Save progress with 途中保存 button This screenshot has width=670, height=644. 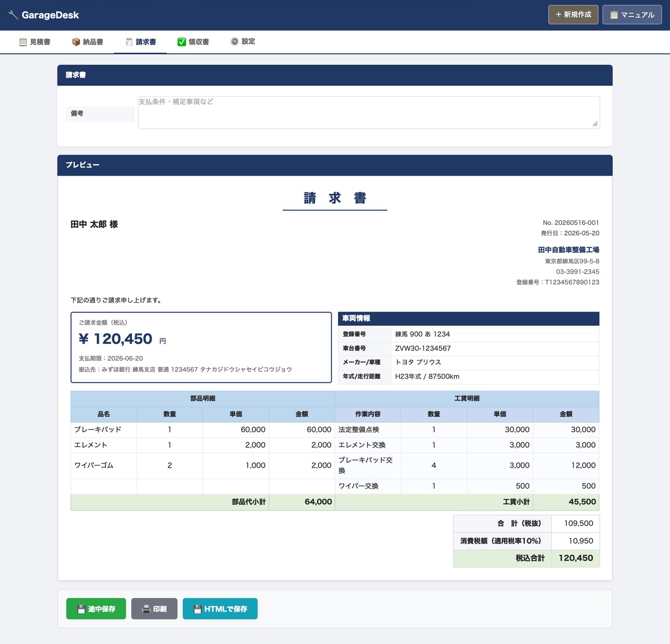point(96,609)
